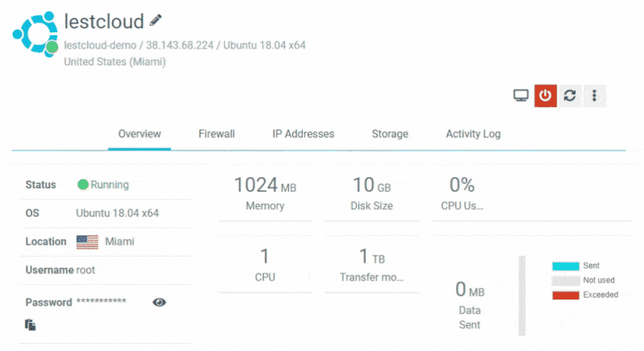Screen dimensions: 644x351
Task: Switch to the Firewall tab
Action: click(x=217, y=134)
